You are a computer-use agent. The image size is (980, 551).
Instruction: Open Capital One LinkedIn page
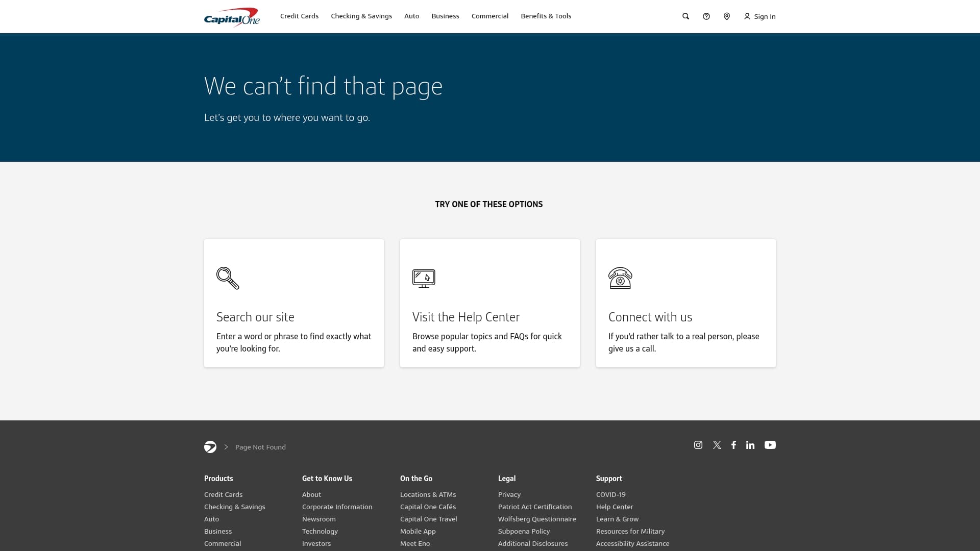tap(750, 445)
